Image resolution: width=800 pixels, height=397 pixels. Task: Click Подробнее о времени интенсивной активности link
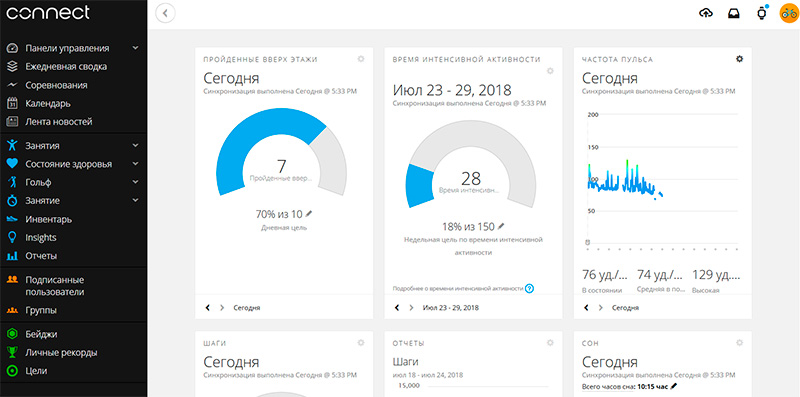click(458, 289)
